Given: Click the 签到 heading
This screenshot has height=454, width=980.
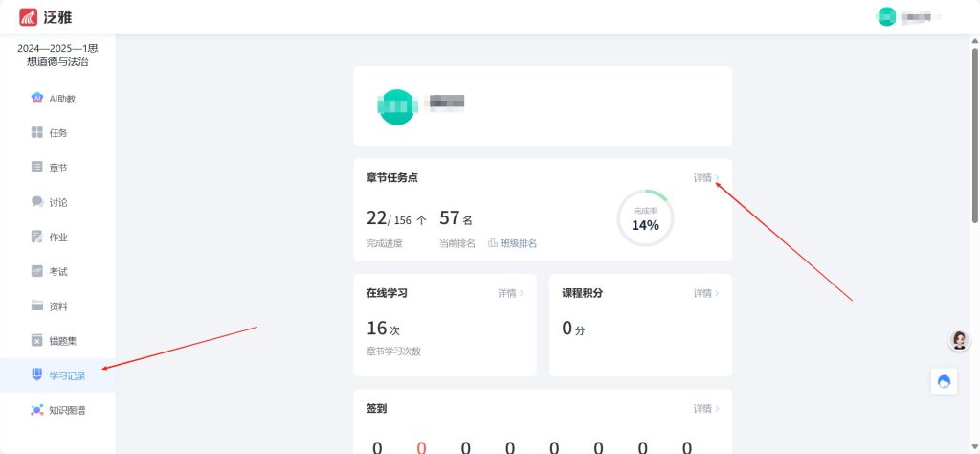Looking at the screenshot, I should 376,408.
